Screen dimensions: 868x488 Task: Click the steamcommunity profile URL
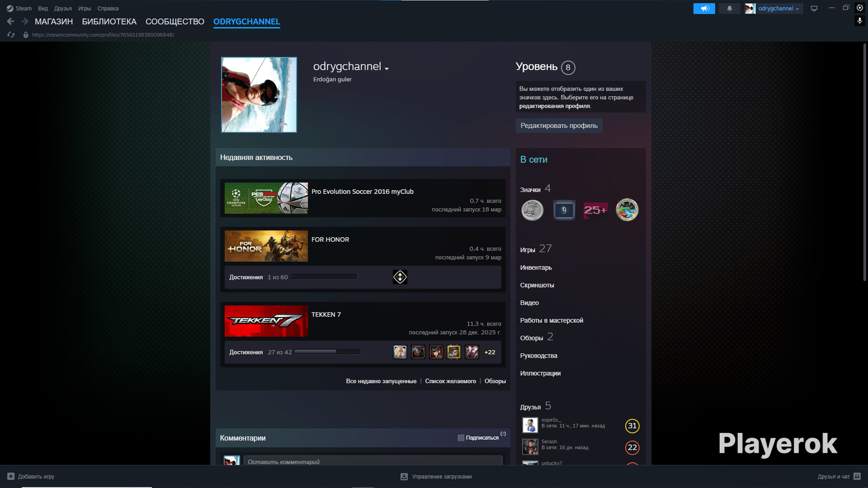pyautogui.click(x=103, y=35)
